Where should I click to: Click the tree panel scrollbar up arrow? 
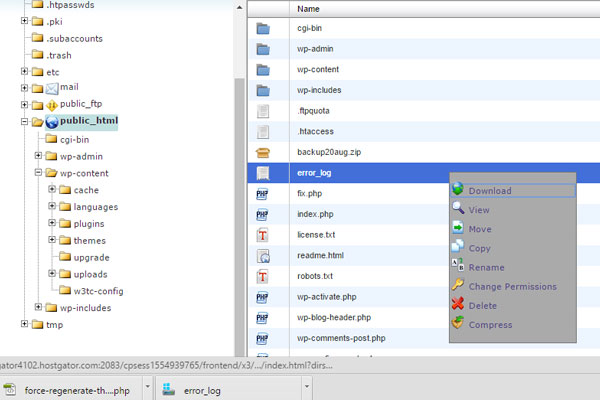[240, 7]
